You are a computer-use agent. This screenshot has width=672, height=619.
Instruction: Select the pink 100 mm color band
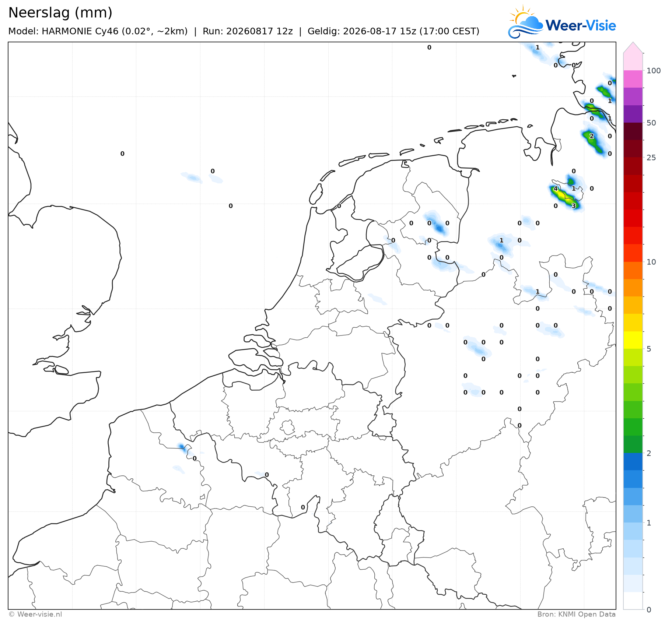coord(633,79)
